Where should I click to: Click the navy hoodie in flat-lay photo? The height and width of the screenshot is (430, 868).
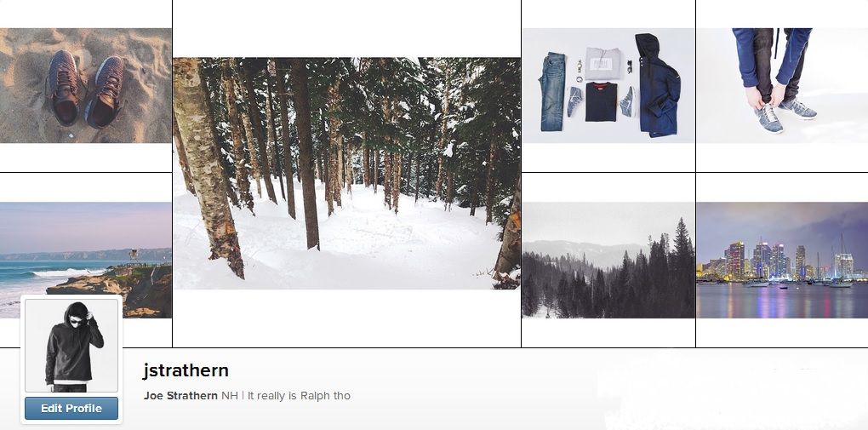click(657, 84)
